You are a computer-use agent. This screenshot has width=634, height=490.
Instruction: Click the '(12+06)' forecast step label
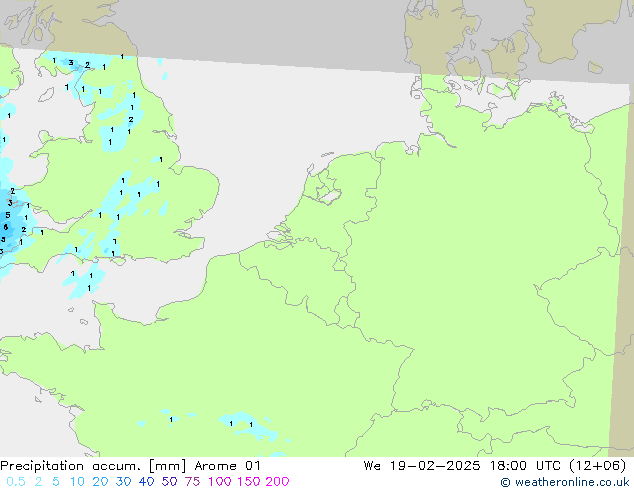(x=598, y=466)
